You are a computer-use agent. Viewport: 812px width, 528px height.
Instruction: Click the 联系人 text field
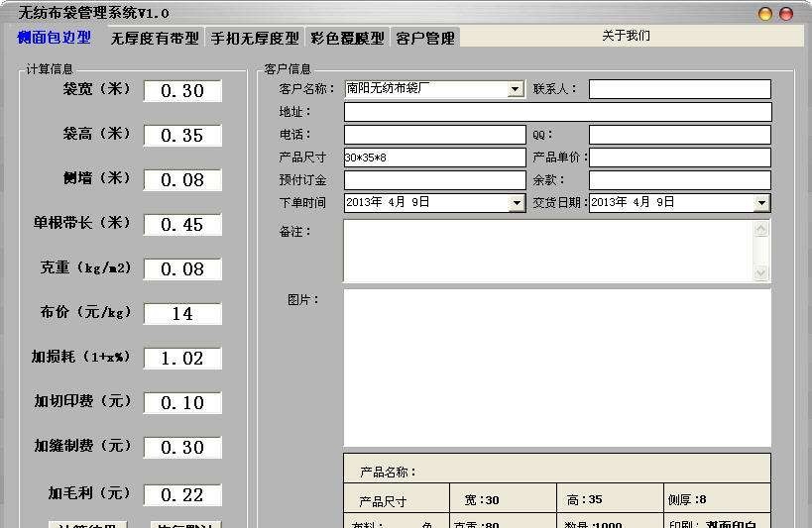(679, 89)
